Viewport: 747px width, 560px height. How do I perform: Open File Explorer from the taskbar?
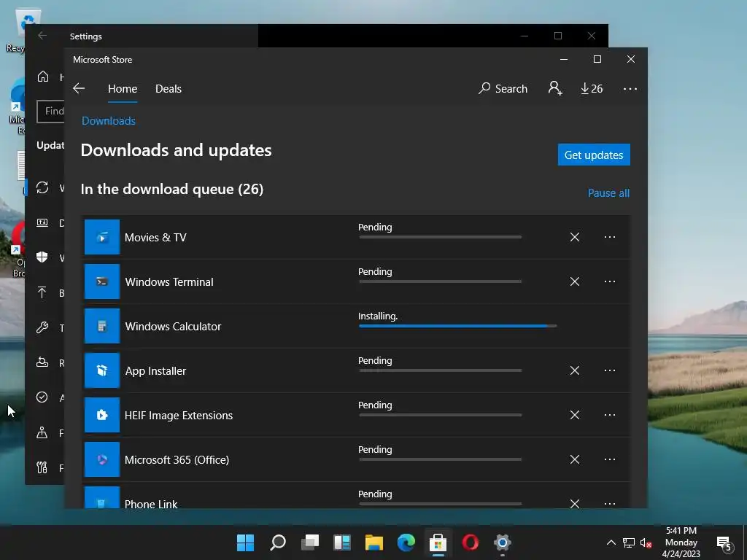pyautogui.click(x=374, y=542)
